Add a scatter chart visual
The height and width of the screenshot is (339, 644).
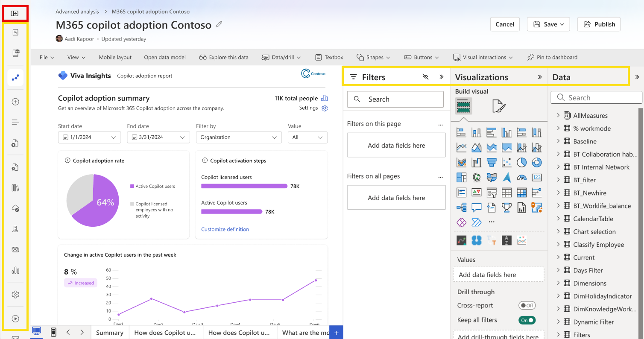[506, 162]
